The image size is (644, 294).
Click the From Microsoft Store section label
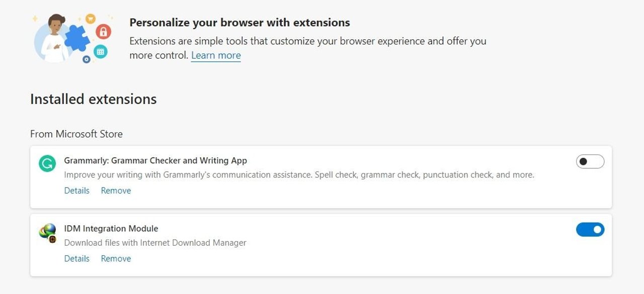click(76, 134)
